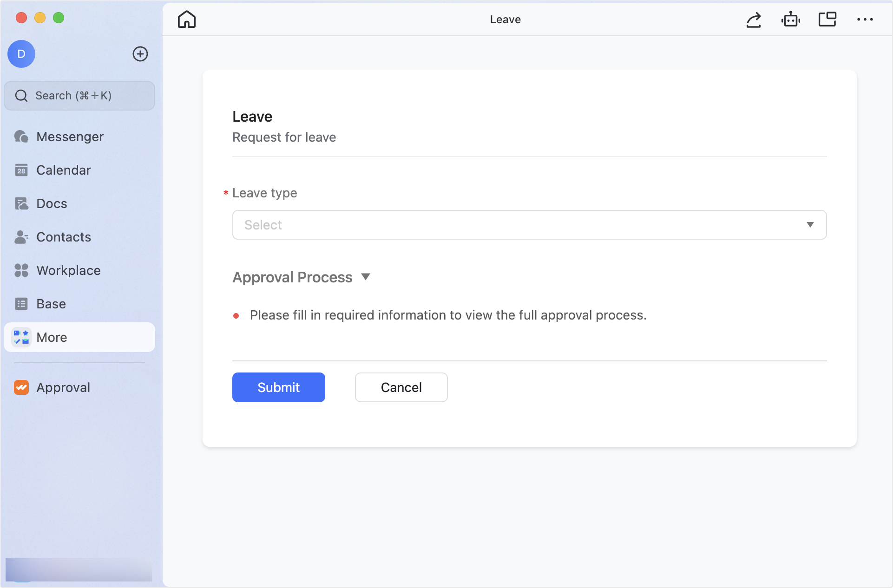The width and height of the screenshot is (893, 588).
Task: Open the ellipsis more-options menu
Action: point(865,19)
